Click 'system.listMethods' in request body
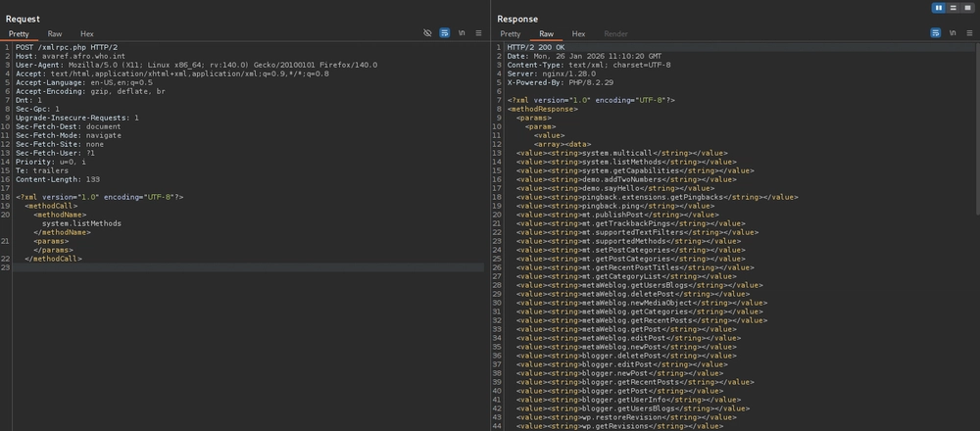The height and width of the screenshot is (431, 980). point(81,223)
